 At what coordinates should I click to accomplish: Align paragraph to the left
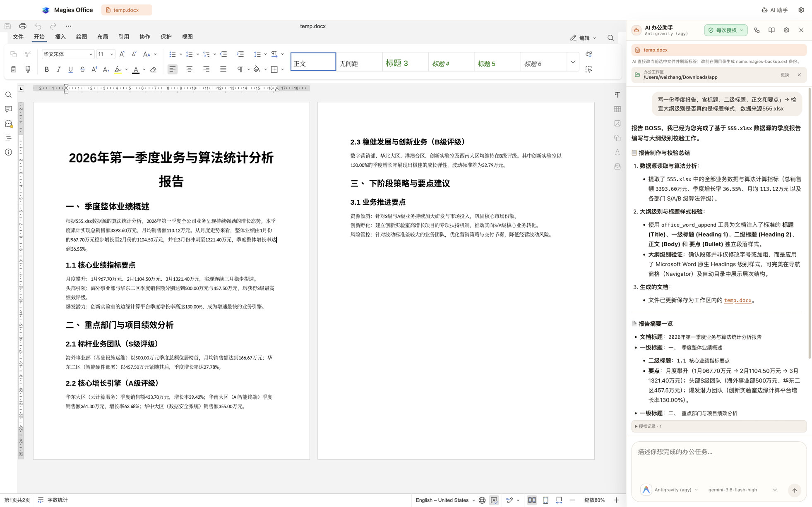[173, 69]
